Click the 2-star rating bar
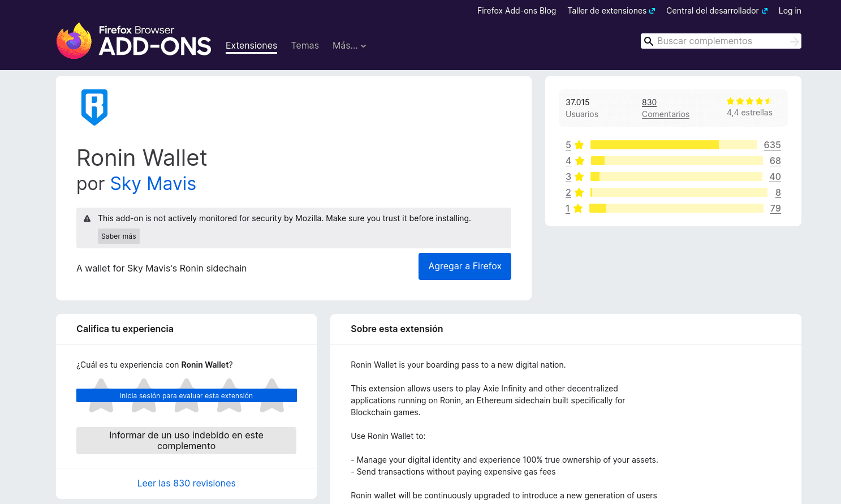 pyautogui.click(x=679, y=192)
